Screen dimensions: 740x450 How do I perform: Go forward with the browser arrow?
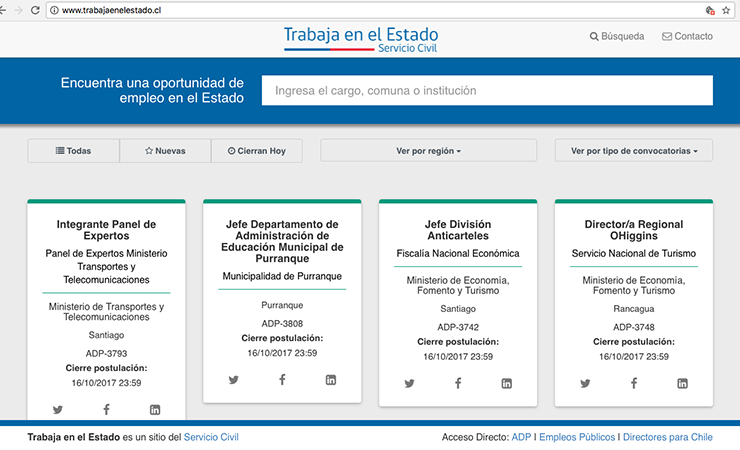[18, 10]
